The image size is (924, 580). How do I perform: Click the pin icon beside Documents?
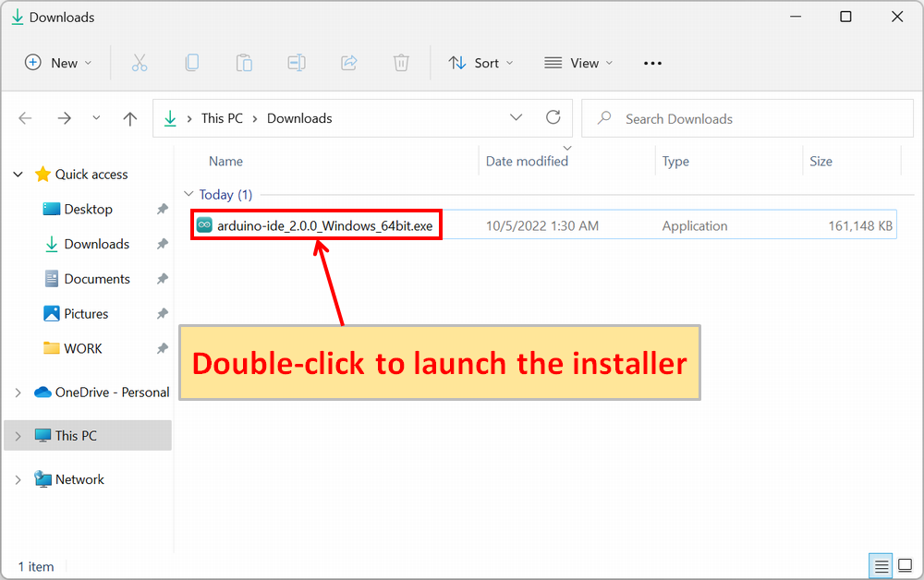[x=162, y=279]
